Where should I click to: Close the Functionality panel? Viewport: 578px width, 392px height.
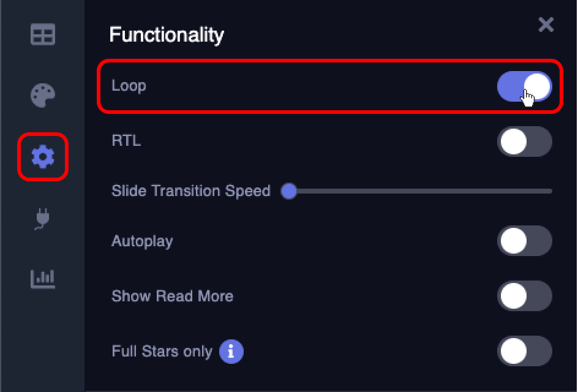click(x=546, y=25)
